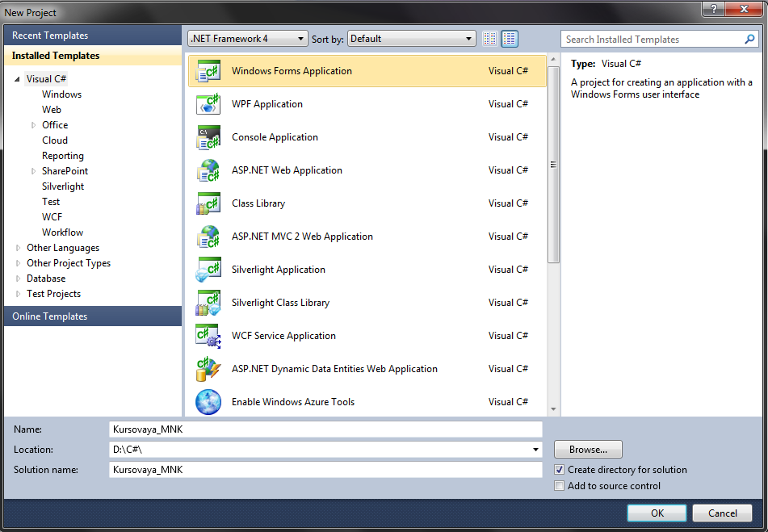Select the Test category under Visual C#
The height and width of the screenshot is (532, 768).
point(51,202)
